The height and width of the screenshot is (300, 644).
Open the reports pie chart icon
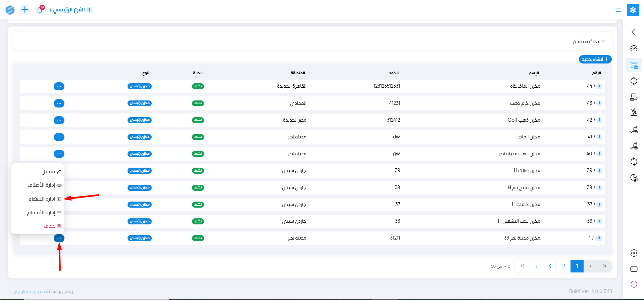[x=634, y=178]
